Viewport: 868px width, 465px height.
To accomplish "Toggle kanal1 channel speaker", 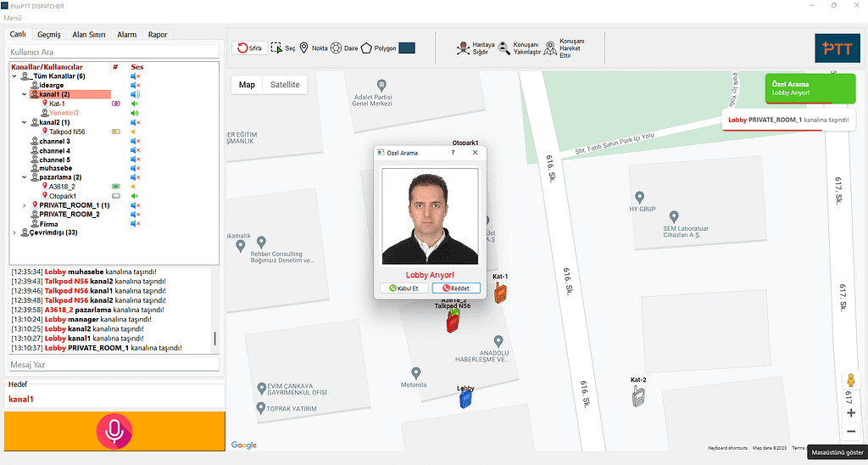I will [x=136, y=94].
